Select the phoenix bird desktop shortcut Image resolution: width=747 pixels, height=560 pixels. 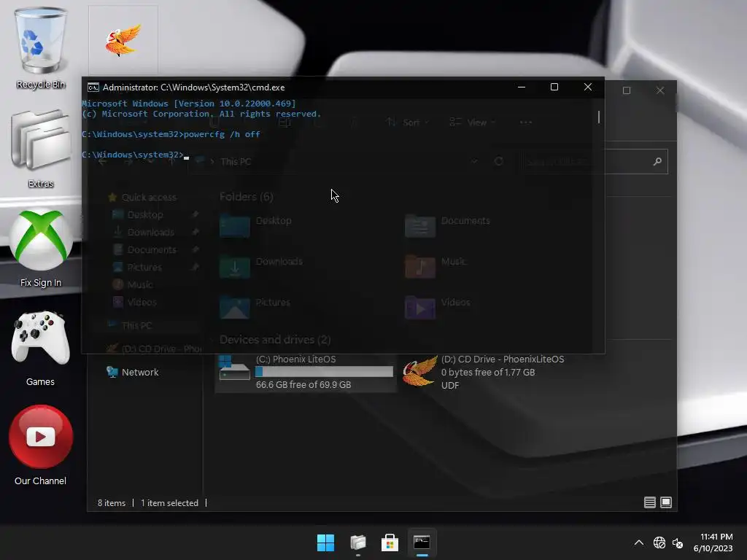click(x=123, y=40)
